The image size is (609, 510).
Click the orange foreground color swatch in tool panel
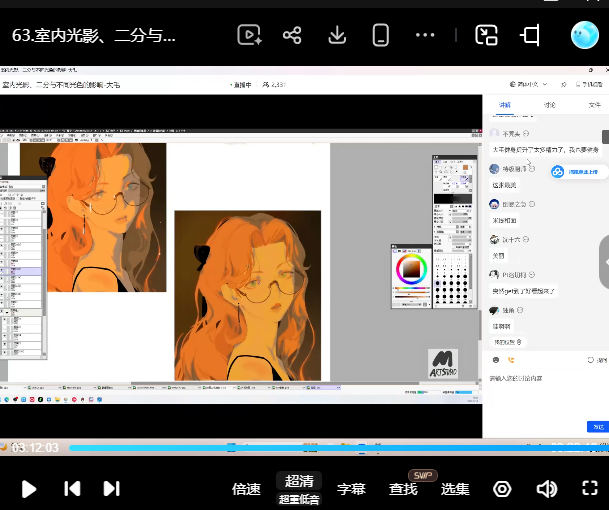point(465,167)
